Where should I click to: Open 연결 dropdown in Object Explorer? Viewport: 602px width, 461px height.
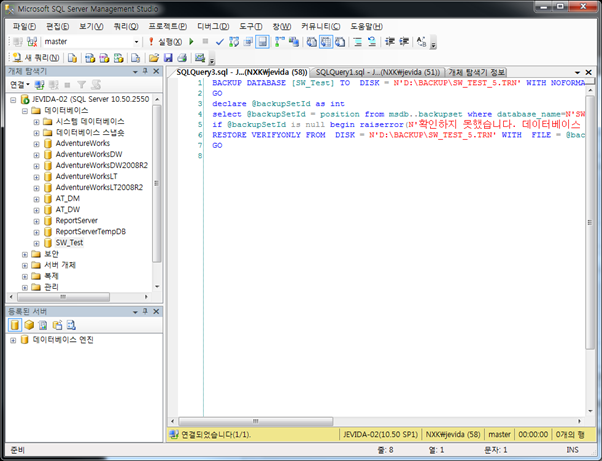[20, 84]
